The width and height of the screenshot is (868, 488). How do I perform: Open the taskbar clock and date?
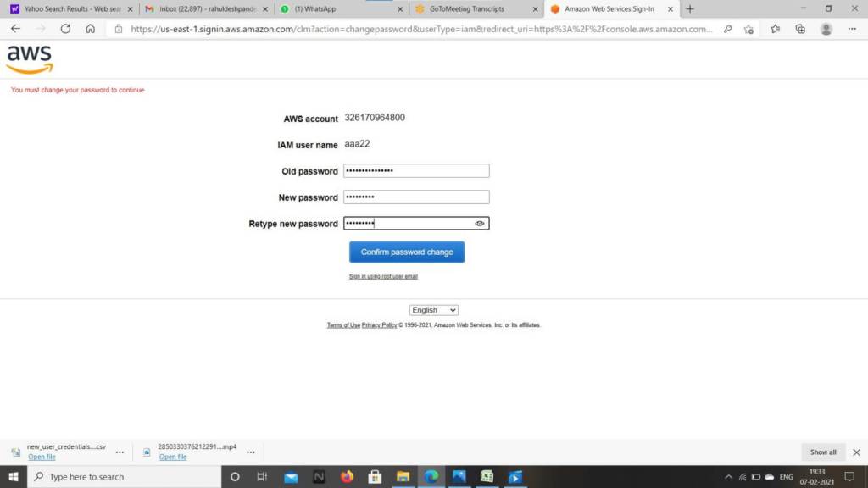[x=817, y=476]
